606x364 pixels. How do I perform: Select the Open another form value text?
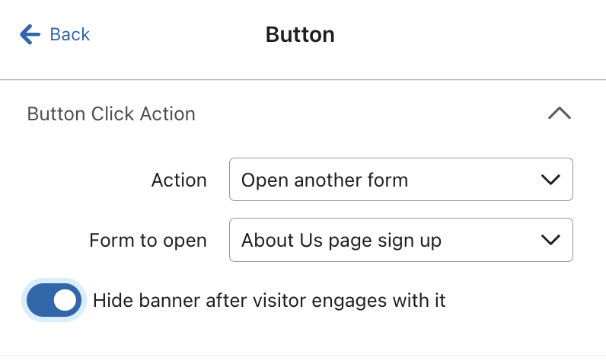[x=324, y=180]
